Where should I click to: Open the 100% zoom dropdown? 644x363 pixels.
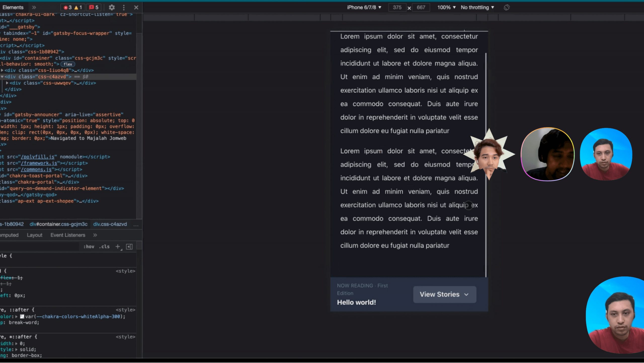(x=447, y=7)
